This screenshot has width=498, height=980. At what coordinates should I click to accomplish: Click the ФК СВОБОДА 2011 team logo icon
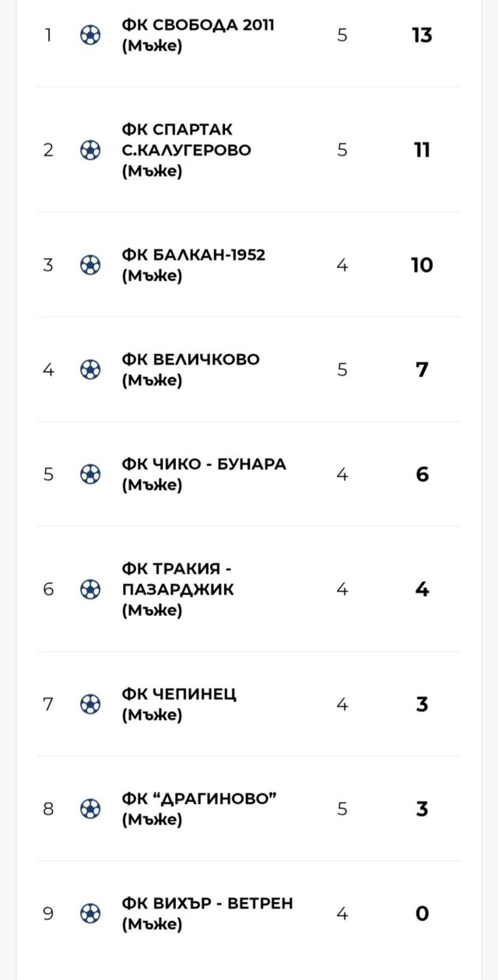click(x=90, y=35)
